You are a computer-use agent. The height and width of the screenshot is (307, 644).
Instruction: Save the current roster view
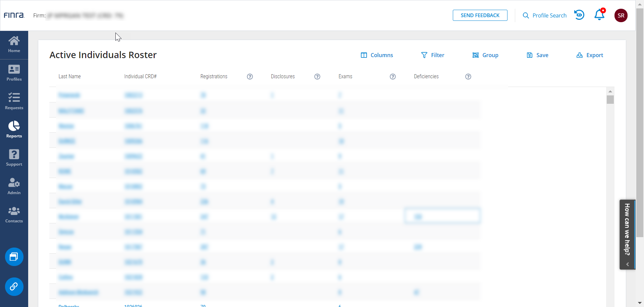click(x=537, y=55)
